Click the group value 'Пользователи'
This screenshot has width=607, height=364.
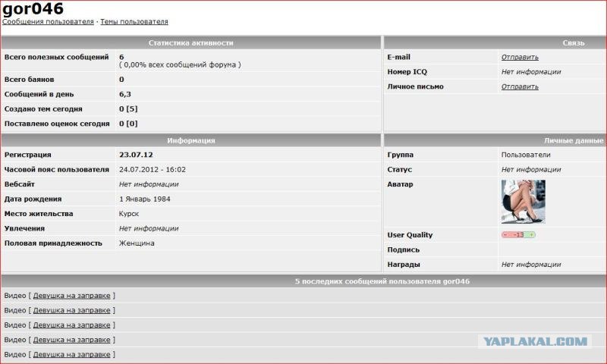(526, 155)
